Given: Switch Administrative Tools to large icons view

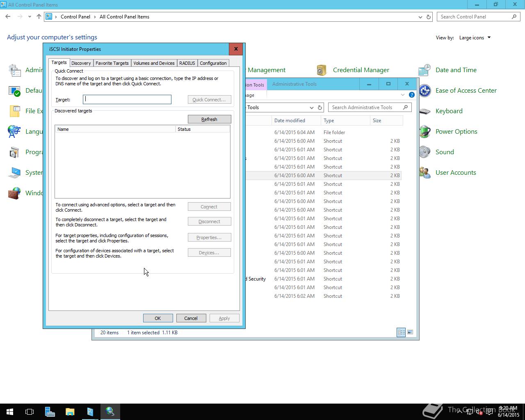Looking at the screenshot, I should point(410,332).
